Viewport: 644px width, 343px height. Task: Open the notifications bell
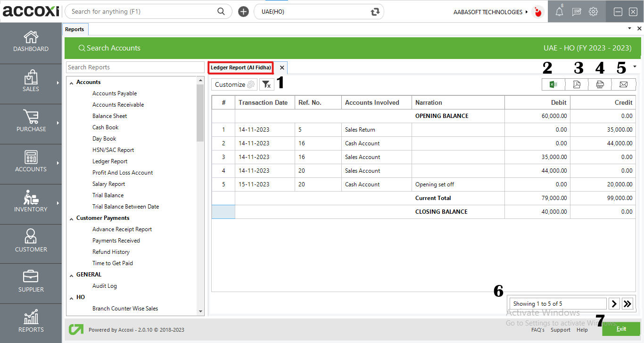(559, 12)
